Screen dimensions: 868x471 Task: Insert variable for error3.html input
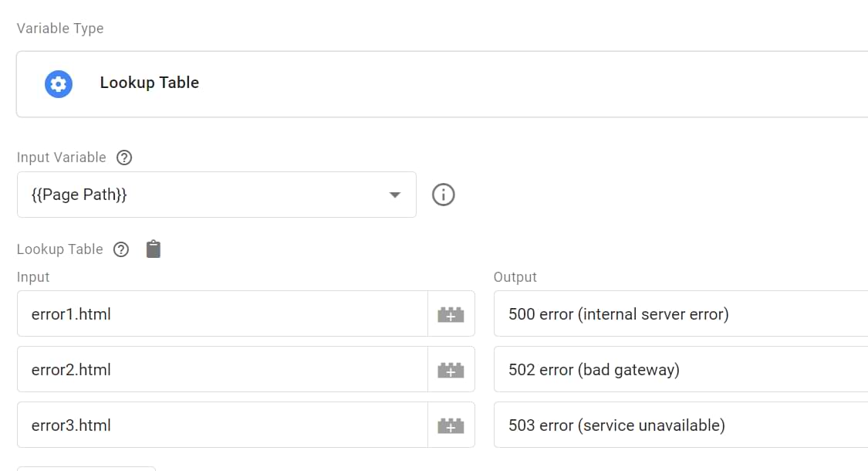click(x=451, y=425)
